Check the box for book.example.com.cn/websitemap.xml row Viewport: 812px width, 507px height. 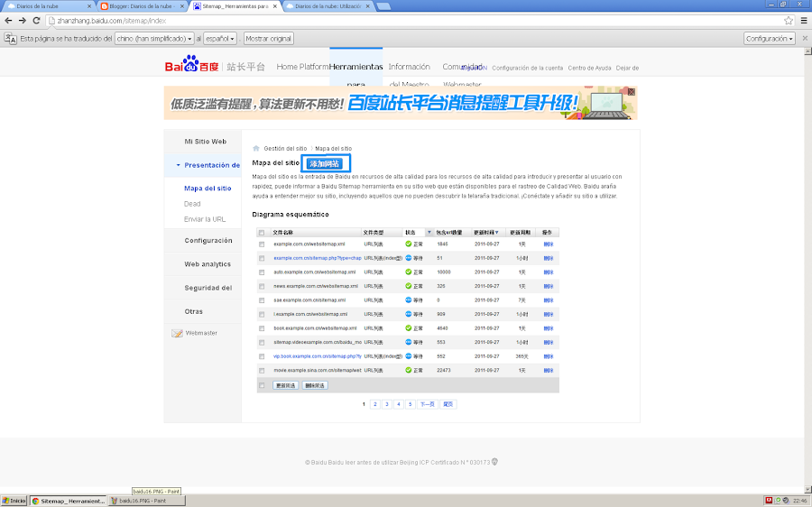[262, 327]
